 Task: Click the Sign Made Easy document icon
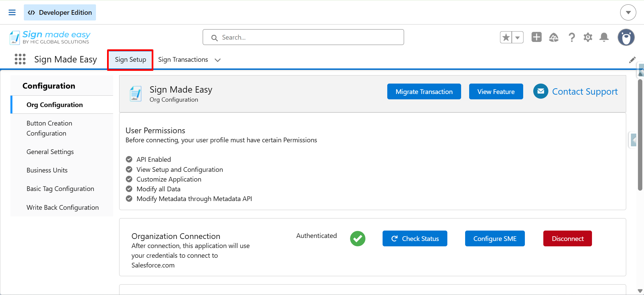coord(136,94)
